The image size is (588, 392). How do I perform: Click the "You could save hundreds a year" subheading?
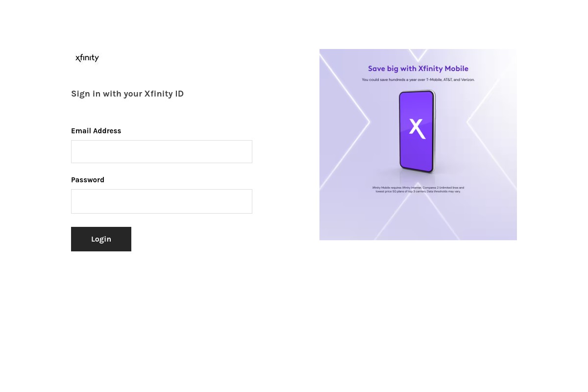pos(418,79)
